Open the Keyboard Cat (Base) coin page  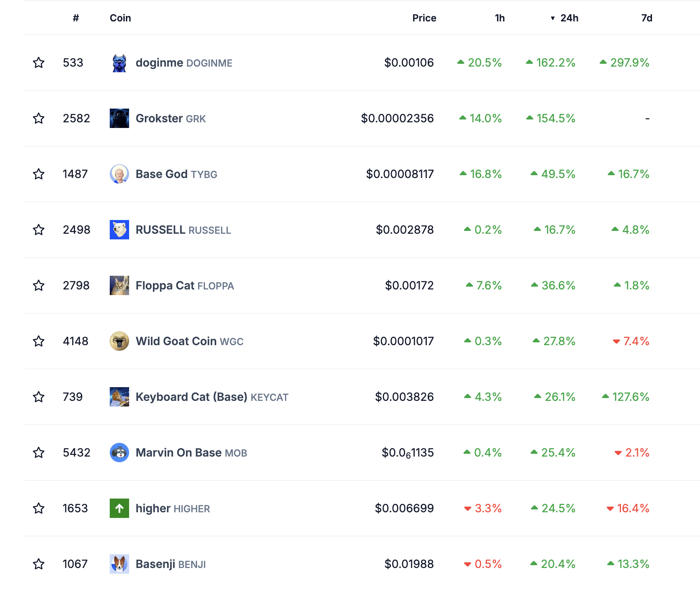pyautogui.click(x=212, y=397)
